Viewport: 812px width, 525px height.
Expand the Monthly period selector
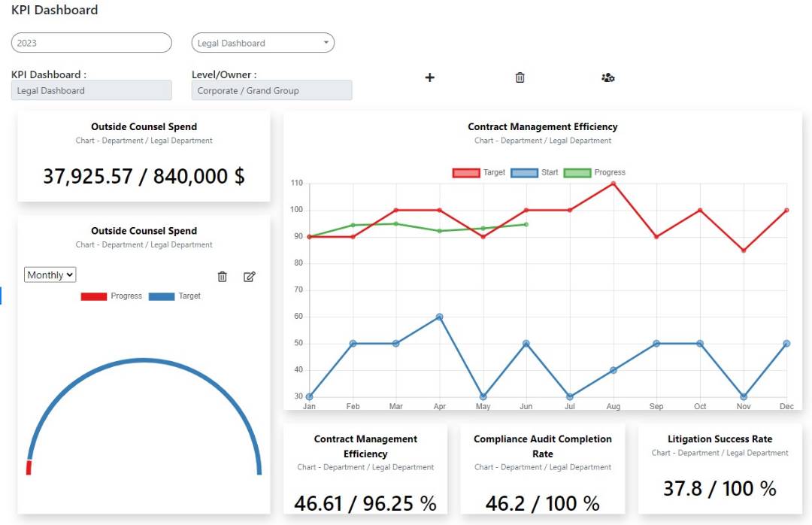50,275
